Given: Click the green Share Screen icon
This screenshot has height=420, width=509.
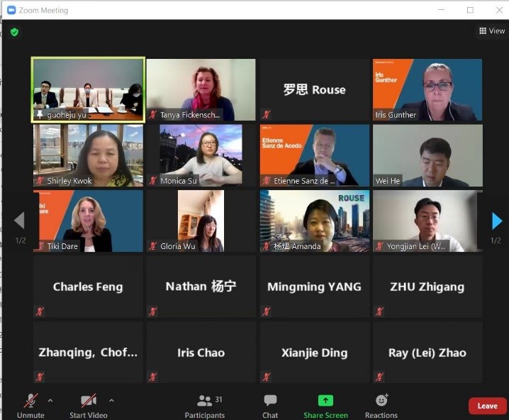Looking at the screenshot, I should [325, 401].
